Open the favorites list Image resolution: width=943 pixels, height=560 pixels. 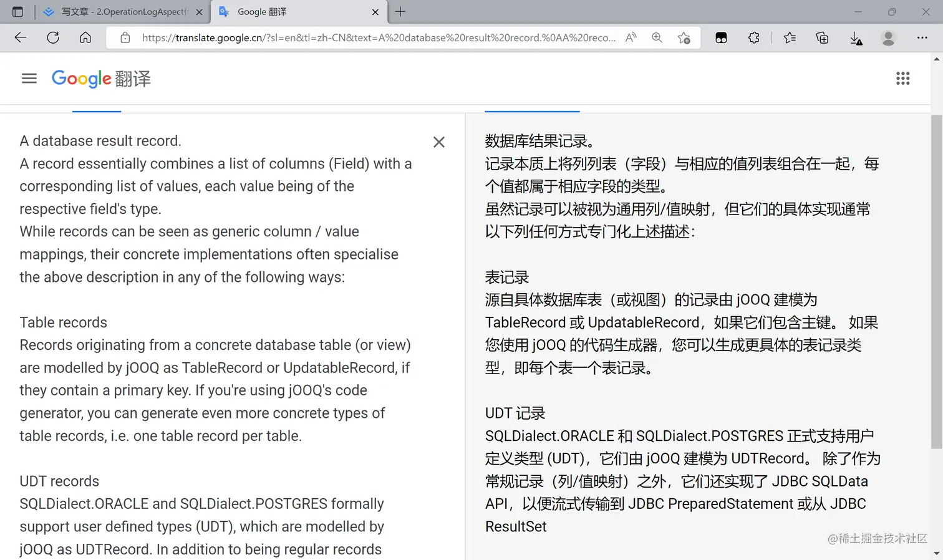(x=790, y=37)
